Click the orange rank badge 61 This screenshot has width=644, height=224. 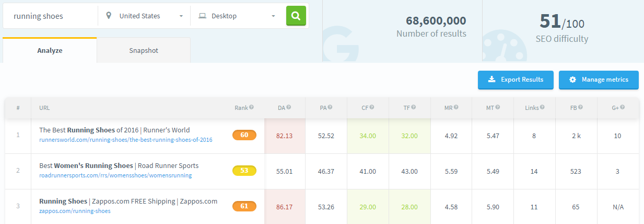(x=244, y=206)
